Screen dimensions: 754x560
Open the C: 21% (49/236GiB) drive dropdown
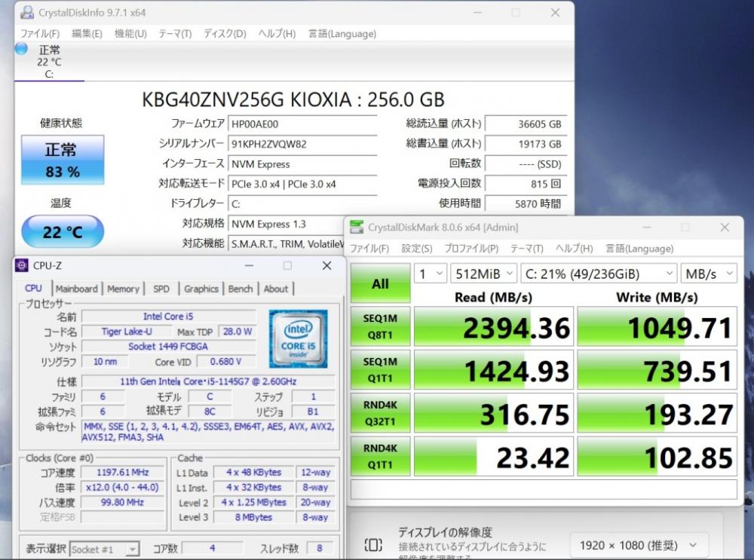[x=599, y=274]
